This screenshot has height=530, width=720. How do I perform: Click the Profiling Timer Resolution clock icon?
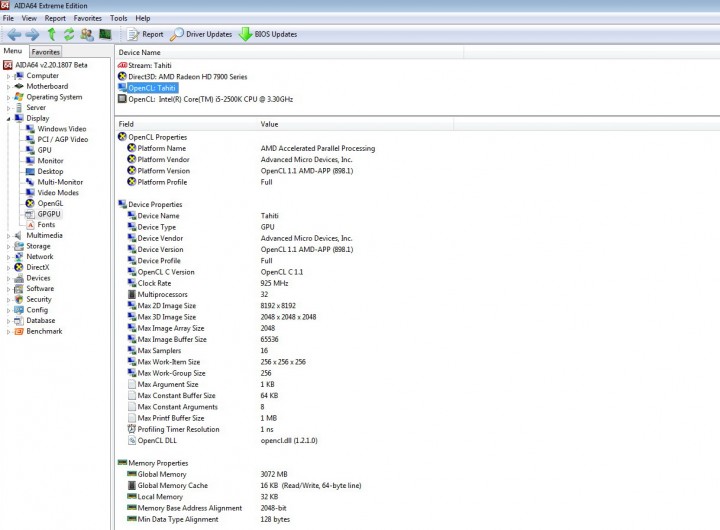pyautogui.click(x=132, y=429)
